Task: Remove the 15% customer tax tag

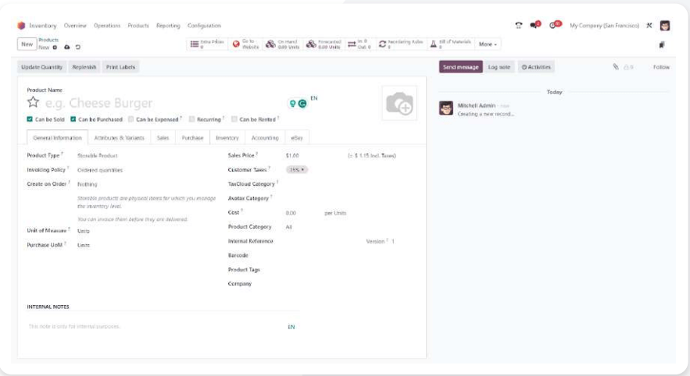Action: (303, 170)
